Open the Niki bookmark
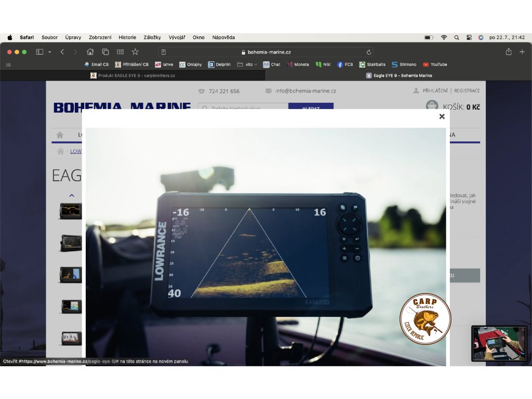The image size is (532, 399). tap(323, 64)
